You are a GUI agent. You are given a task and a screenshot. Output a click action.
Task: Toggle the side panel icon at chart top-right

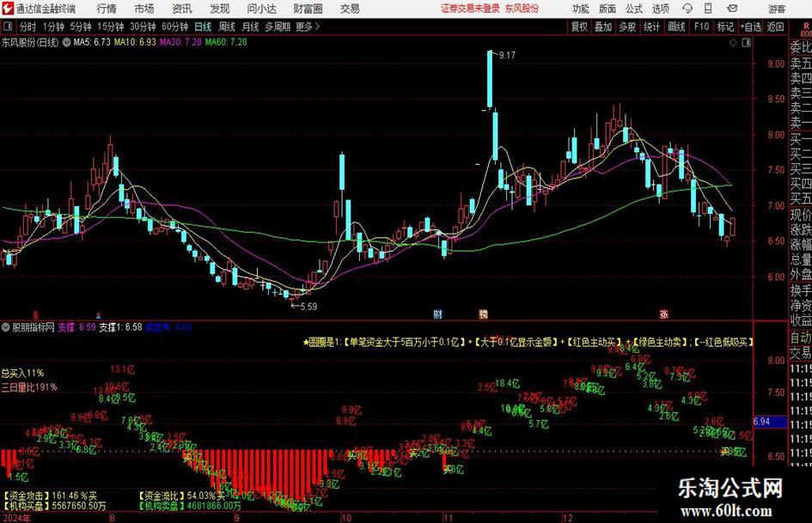(746, 43)
